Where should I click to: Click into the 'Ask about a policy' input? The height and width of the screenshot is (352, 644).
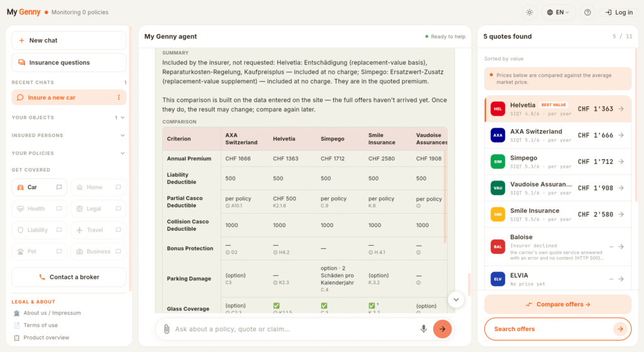click(x=294, y=329)
